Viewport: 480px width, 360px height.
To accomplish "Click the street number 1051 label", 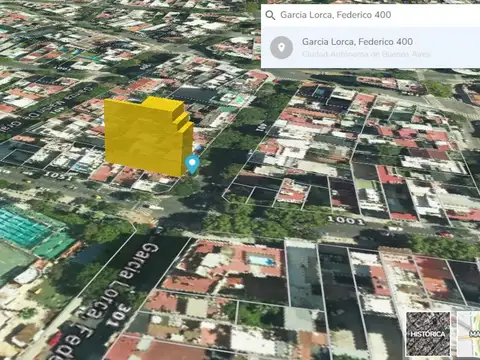I will pos(58,176).
